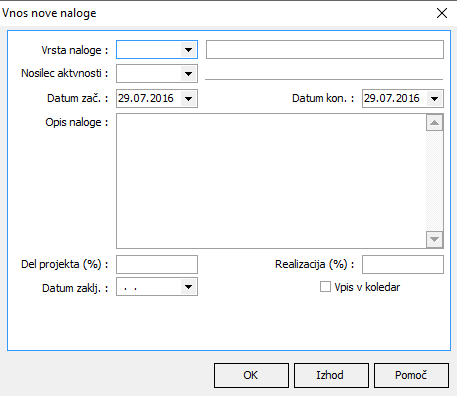Open the Datum zač. date picker arrow
The image size is (457, 396).
click(188, 99)
